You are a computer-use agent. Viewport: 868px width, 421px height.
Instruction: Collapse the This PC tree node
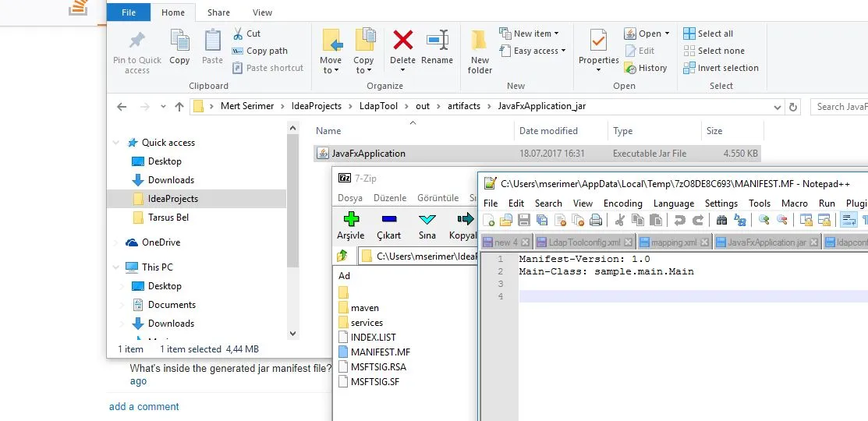(116, 267)
